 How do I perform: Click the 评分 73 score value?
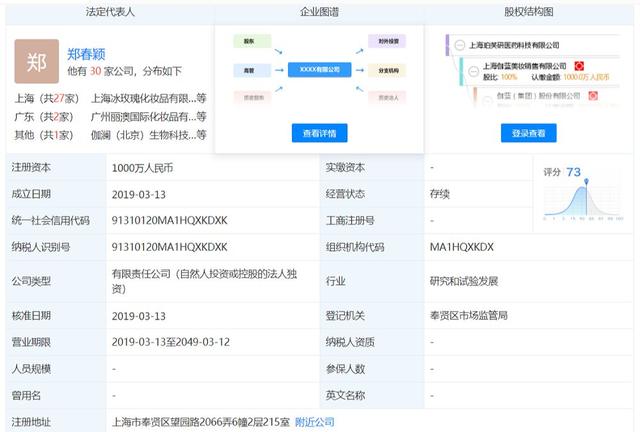573,172
